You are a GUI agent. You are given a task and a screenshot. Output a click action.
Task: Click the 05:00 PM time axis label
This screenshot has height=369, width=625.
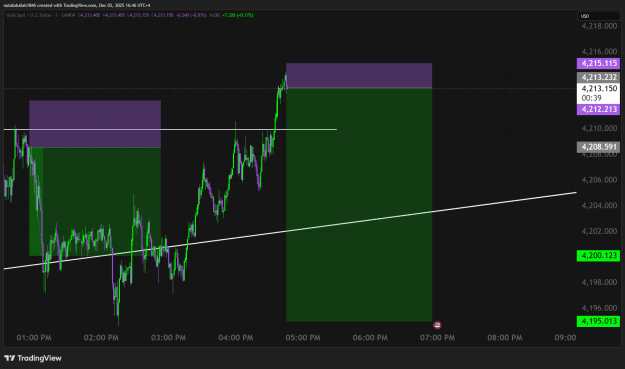[303, 338]
